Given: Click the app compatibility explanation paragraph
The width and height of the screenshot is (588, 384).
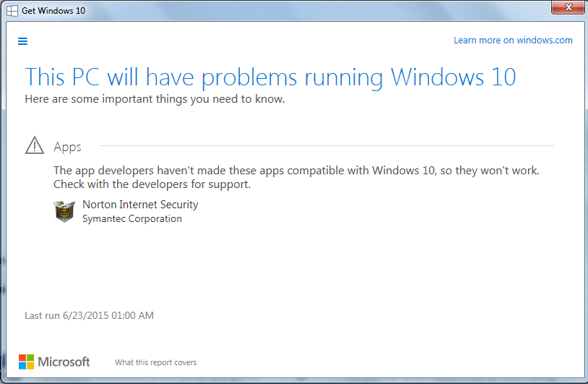Looking at the screenshot, I should click(x=296, y=177).
